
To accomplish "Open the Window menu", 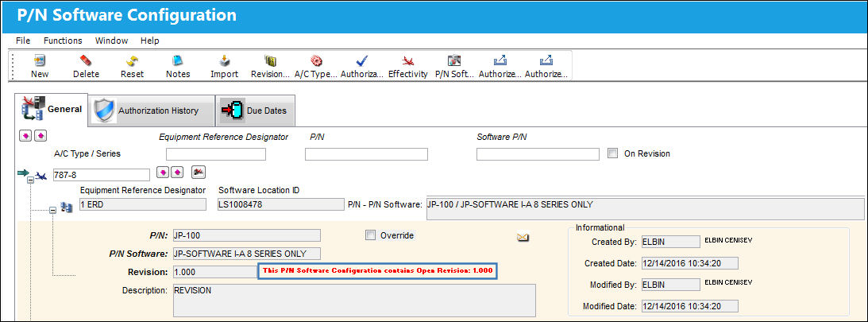I will (111, 41).
